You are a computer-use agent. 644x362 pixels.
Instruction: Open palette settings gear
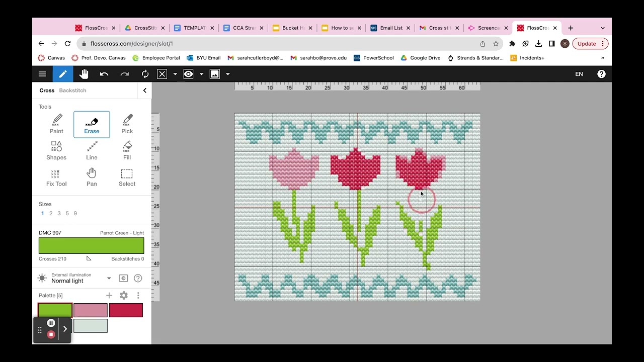124,295
